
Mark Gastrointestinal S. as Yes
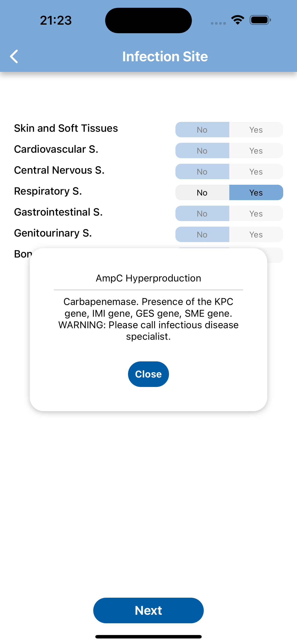(256, 214)
